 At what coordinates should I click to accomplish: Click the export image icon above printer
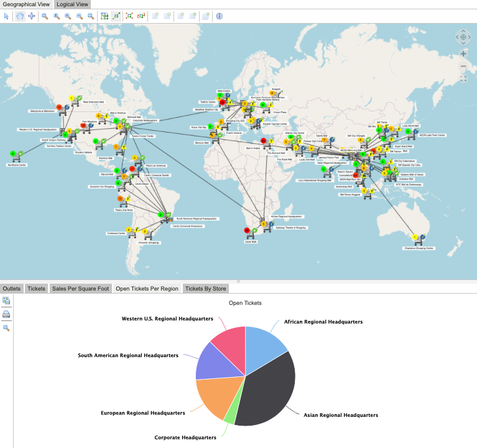pos(6,301)
